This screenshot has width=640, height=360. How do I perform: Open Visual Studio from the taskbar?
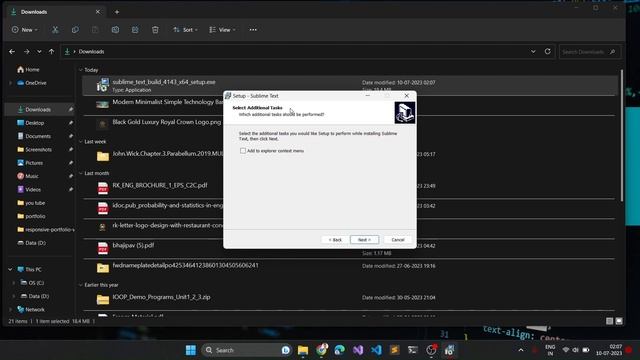tap(358, 350)
